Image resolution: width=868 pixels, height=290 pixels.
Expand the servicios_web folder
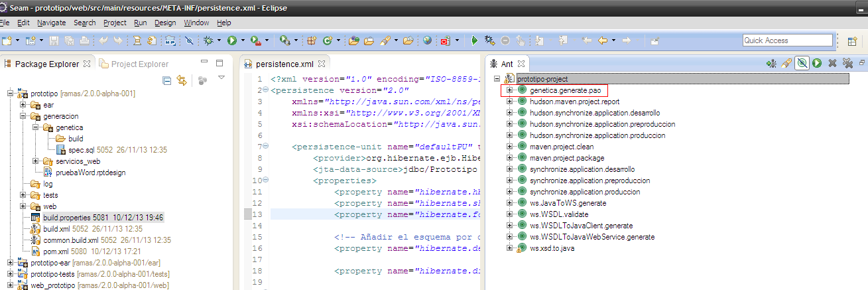36,161
